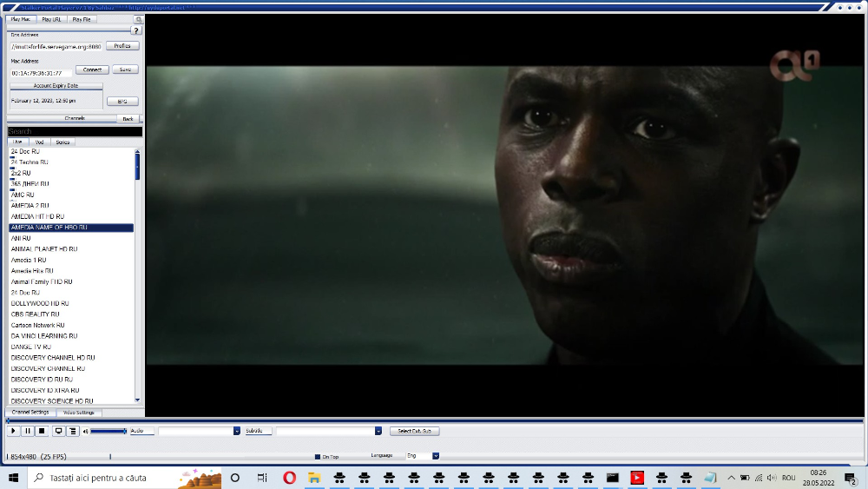
Task: Click the playback seek bar above the controls
Action: coord(435,421)
